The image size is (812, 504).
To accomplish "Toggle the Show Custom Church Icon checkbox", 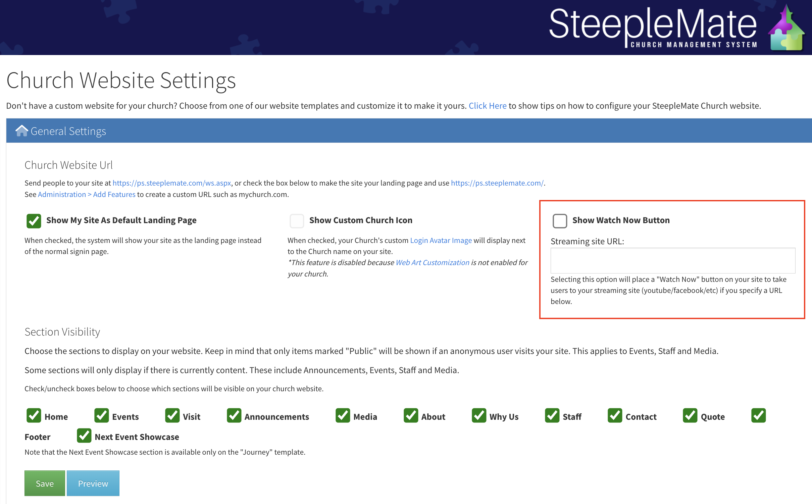I will pos(297,221).
